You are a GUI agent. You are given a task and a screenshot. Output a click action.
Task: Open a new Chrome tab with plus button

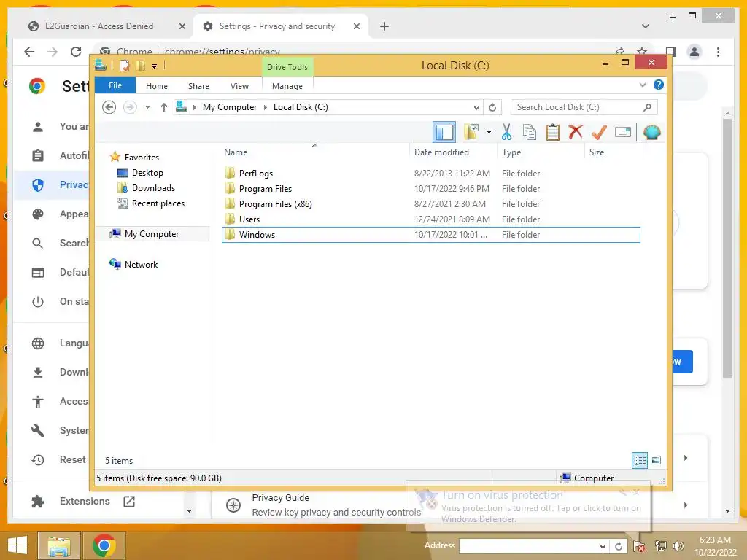pos(384,26)
